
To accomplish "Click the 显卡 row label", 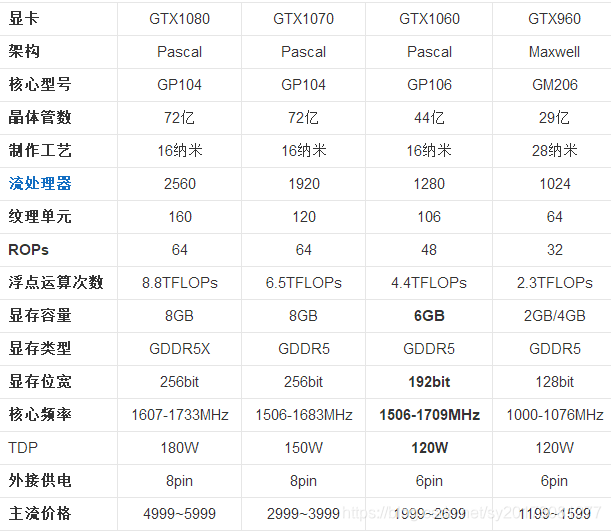I will pyautogui.click(x=24, y=18).
